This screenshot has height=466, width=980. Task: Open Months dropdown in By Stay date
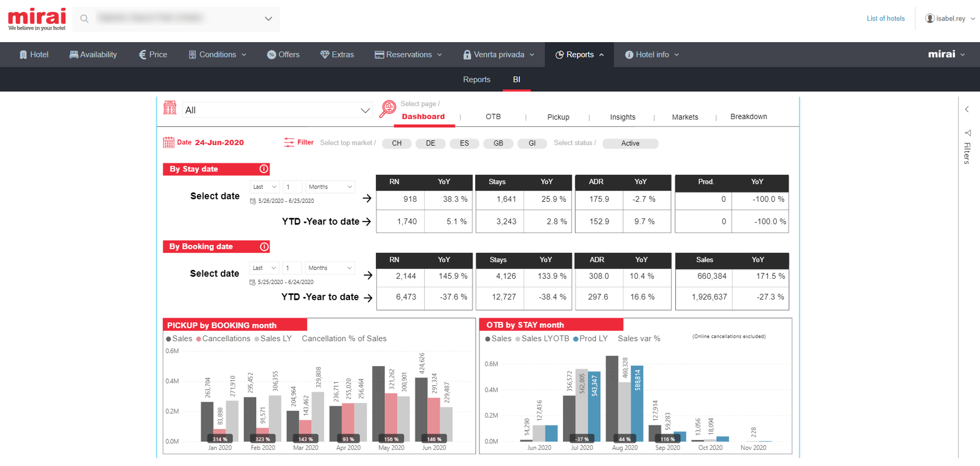[x=330, y=187]
